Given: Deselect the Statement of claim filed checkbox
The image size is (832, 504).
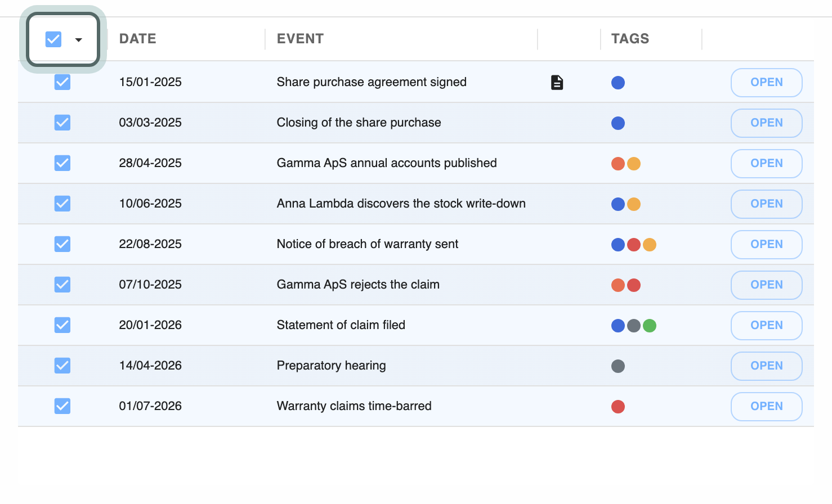Looking at the screenshot, I should tap(62, 325).
